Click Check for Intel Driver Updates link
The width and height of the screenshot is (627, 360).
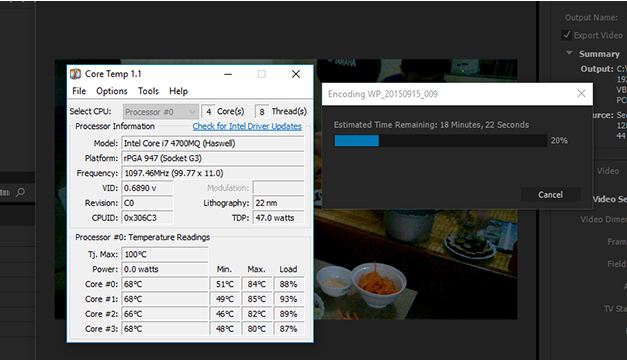tap(247, 126)
